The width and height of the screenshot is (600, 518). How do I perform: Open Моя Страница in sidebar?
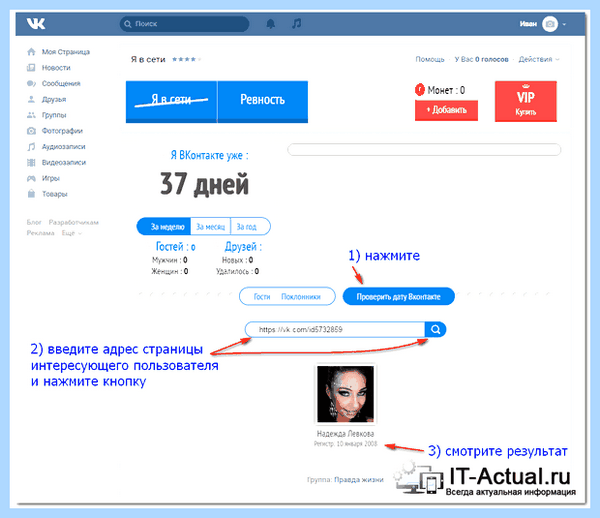(x=66, y=52)
